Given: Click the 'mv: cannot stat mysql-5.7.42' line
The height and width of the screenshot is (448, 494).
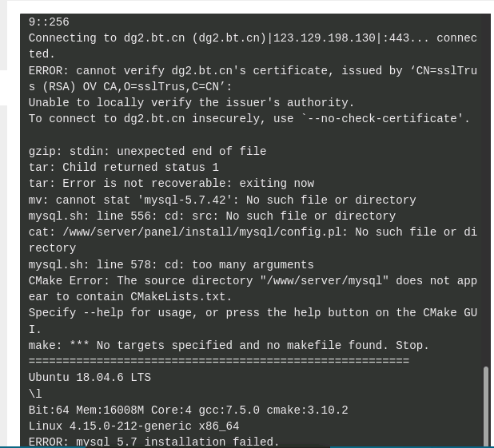Looking at the screenshot, I should click(x=222, y=200).
